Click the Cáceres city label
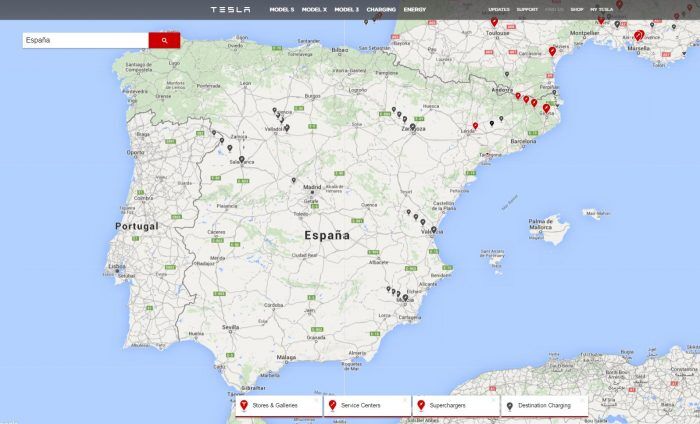The height and width of the screenshot is (424, 700). 217,232
